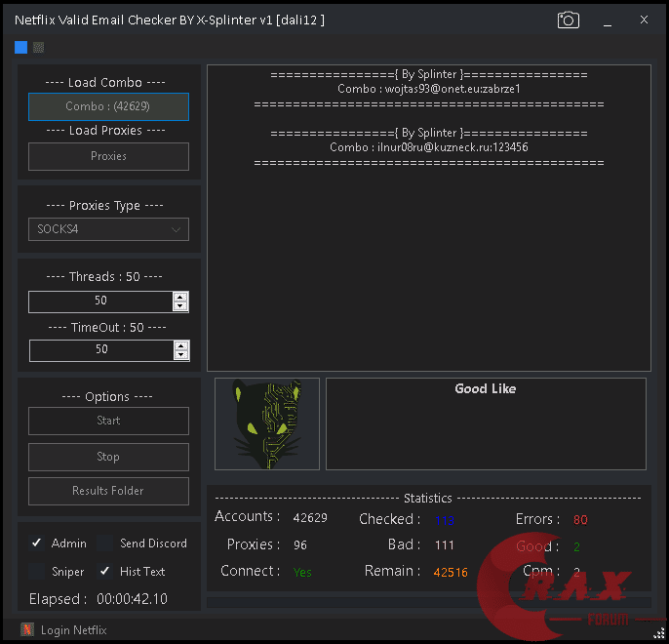
Task: Click the Netflix icon in the status bar
Action: click(27, 629)
